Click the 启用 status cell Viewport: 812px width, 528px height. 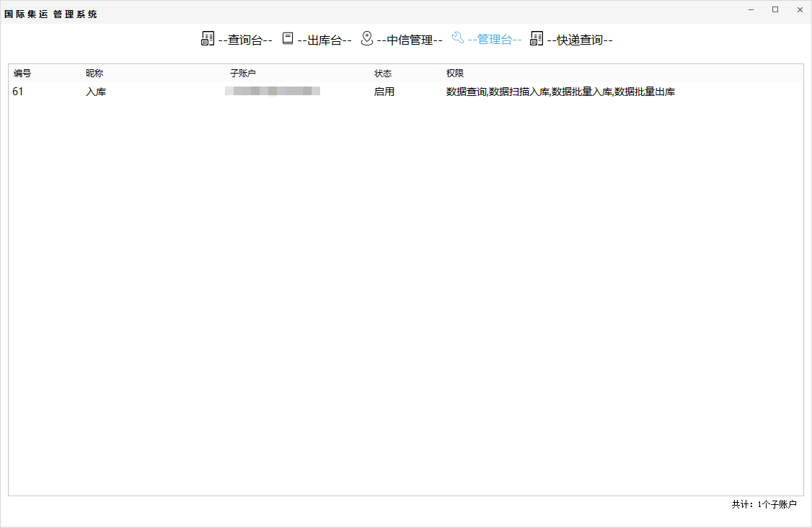(x=384, y=92)
